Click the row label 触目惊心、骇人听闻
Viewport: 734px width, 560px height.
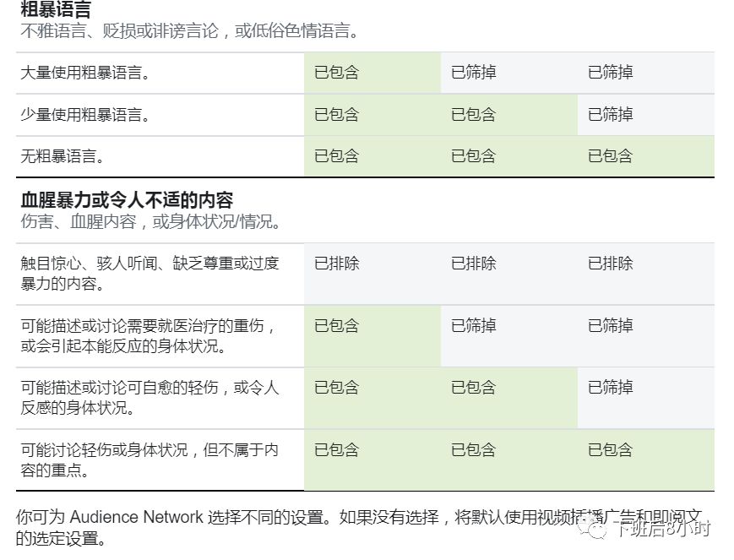150,274
